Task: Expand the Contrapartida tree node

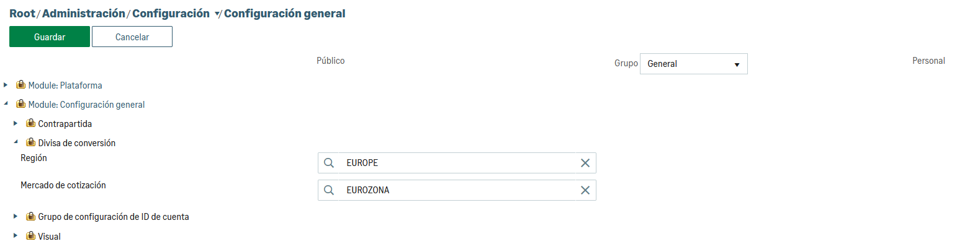Action: point(16,123)
